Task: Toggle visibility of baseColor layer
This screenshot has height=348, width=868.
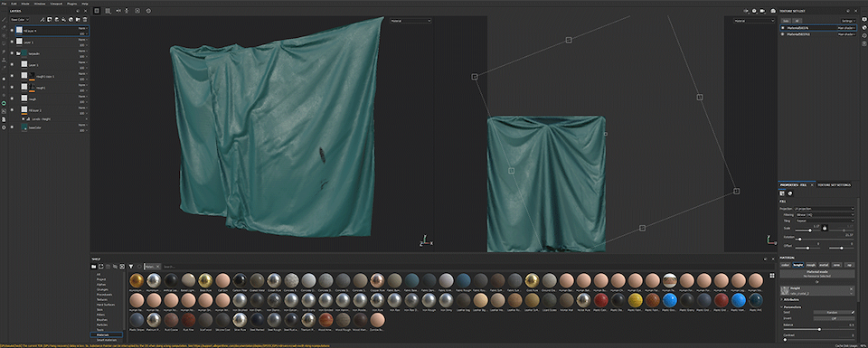Action: (12, 127)
